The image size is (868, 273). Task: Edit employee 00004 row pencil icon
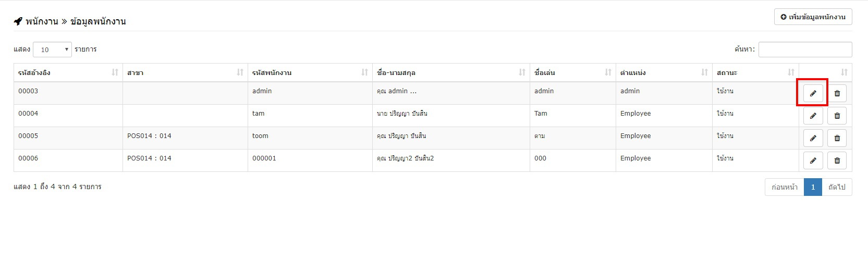[813, 116]
